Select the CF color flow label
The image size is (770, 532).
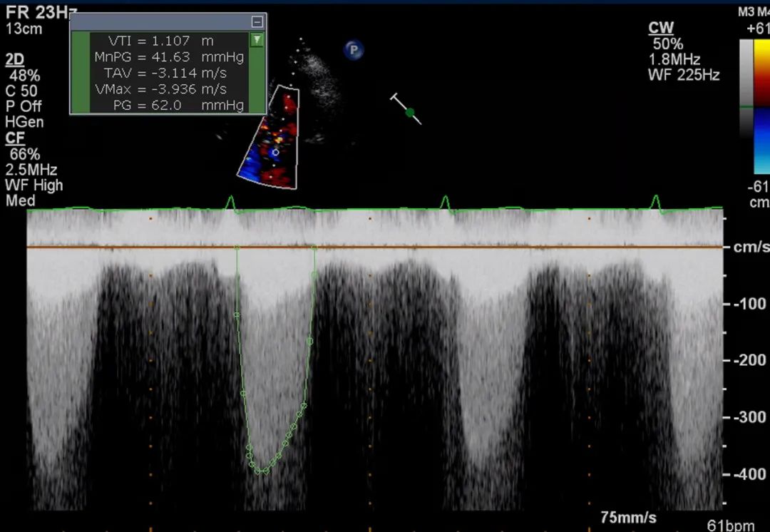tap(14, 138)
